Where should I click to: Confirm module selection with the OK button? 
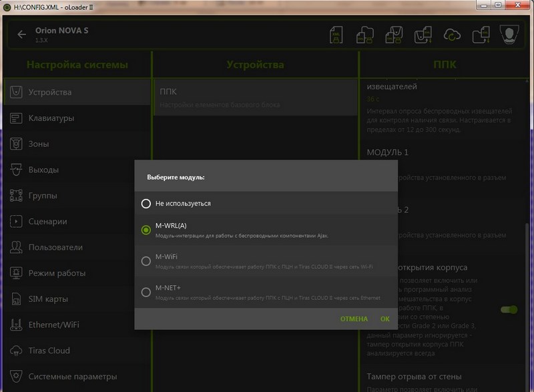385,319
